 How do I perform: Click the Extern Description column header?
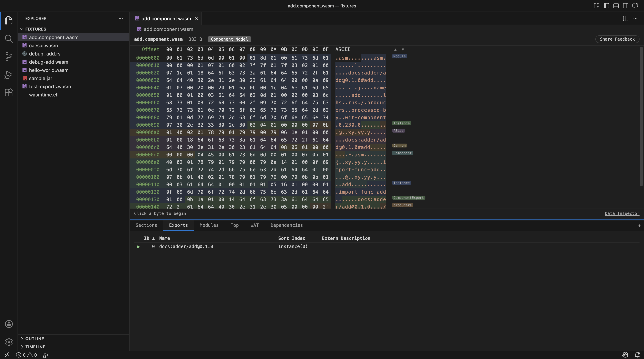point(346,238)
